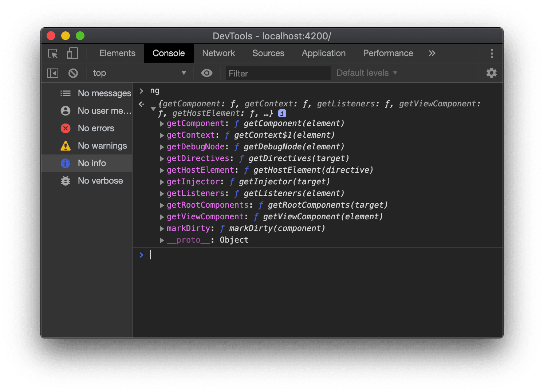Select the No warnings filter
This screenshot has height=392, width=544.
(x=87, y=146)
